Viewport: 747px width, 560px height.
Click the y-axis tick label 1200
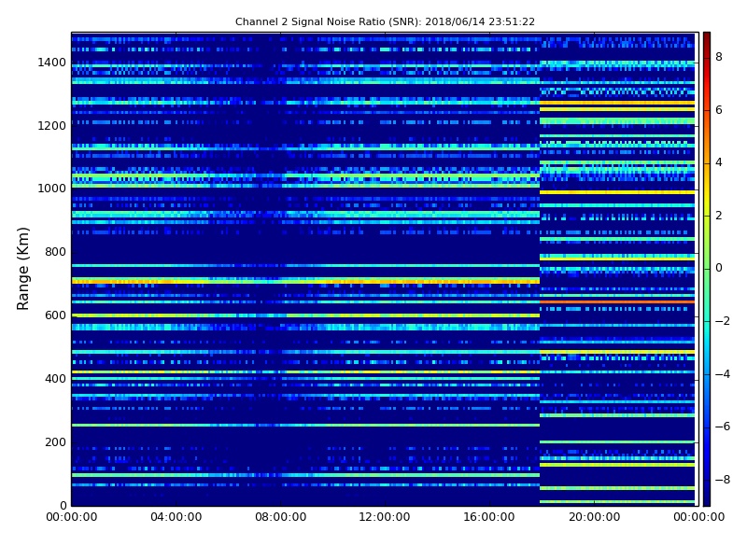click(52, 126)
